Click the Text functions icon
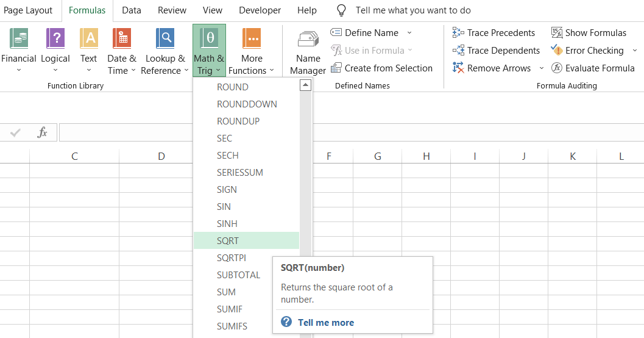The height and width of the screenshot is (338, 644). click(88, 51)
